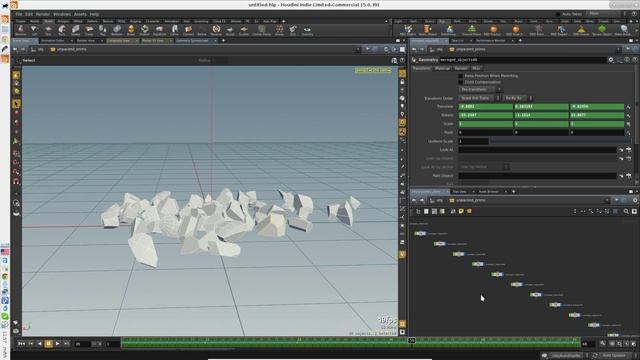Click the viewport lock camera icon
This screenshot has height=360, width=640.
pyautogui.click(x=402, y=82)
